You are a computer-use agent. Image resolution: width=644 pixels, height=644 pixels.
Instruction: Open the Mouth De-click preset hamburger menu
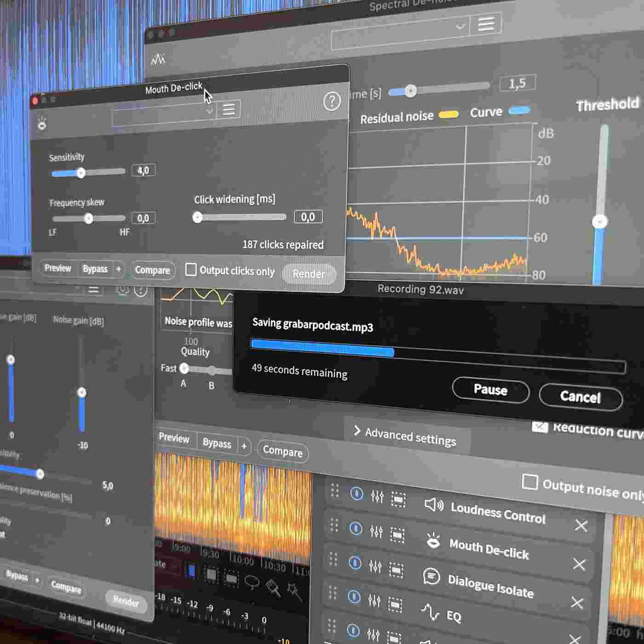[229, 109]
